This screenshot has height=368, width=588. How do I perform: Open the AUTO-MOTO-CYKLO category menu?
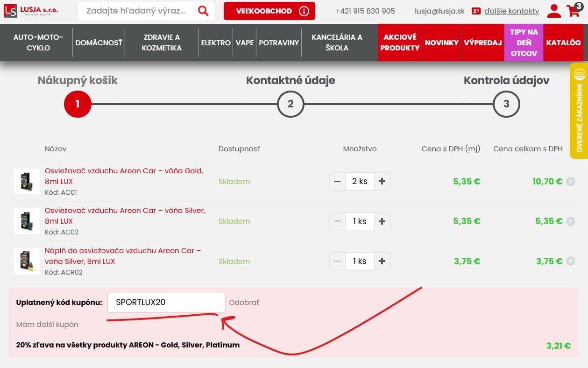(x=38, y=42)
